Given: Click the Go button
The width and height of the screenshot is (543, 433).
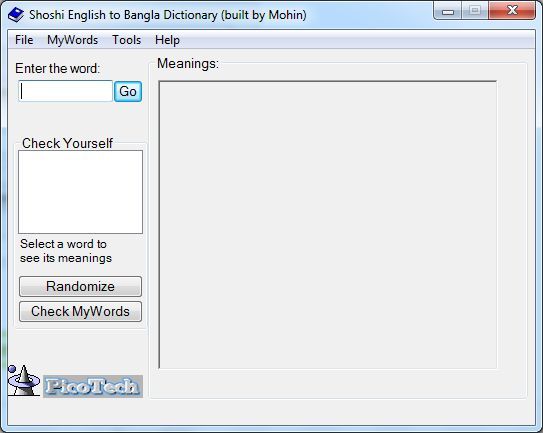Looking at the screenshot, I should pyautogui.click(x=128, y=91).
